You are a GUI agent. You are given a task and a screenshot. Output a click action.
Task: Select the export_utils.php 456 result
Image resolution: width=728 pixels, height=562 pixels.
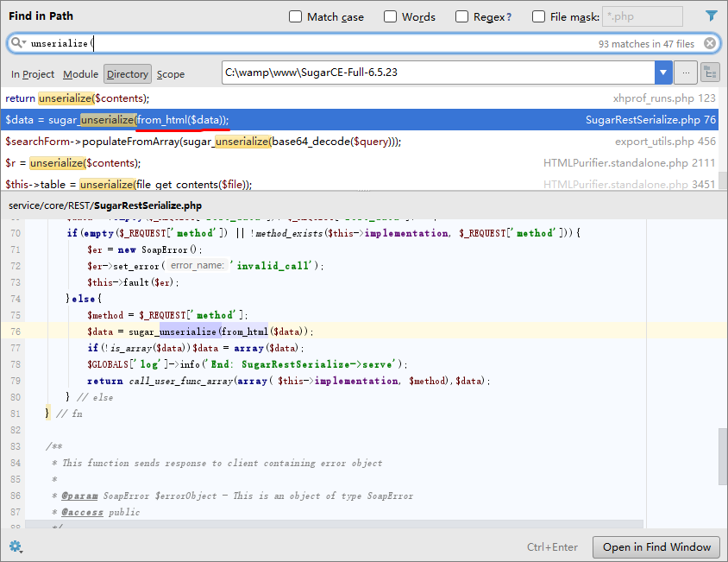click(360, 142)
